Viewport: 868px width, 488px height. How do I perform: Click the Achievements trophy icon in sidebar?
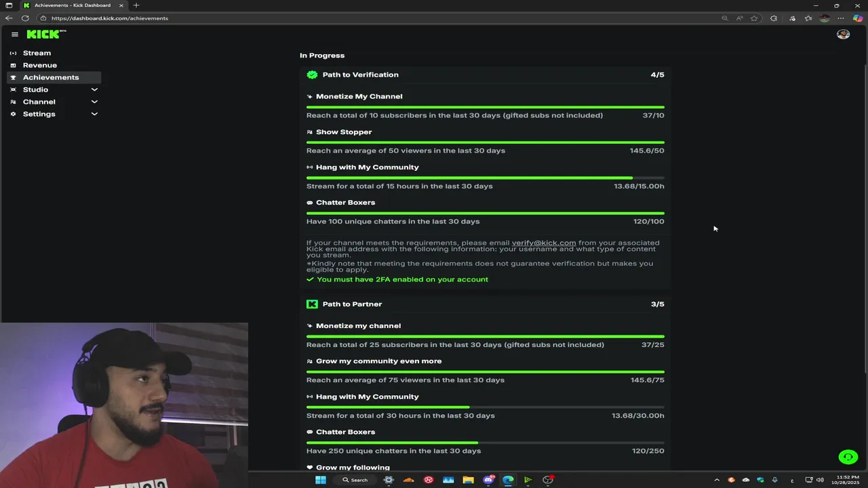tap(13, 77)
